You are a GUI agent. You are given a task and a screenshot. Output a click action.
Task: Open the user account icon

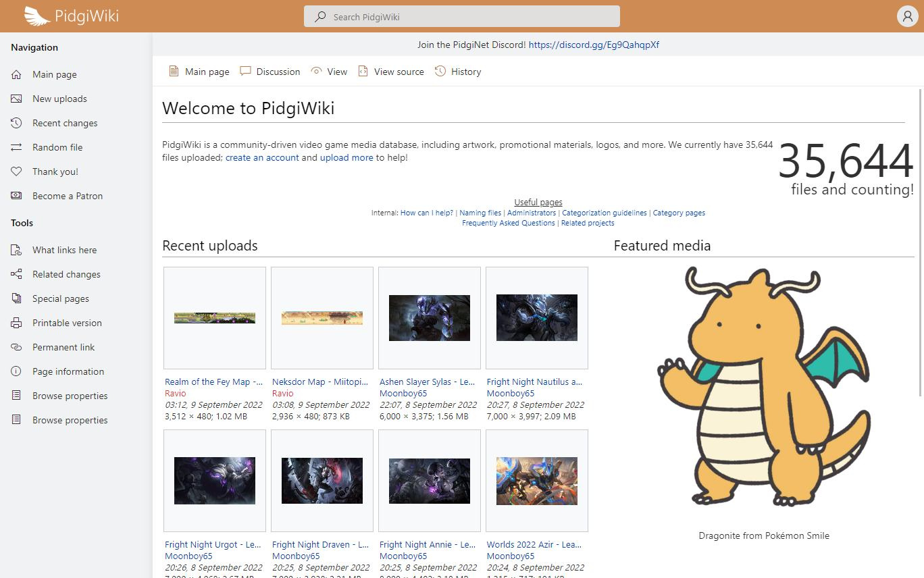907,17
